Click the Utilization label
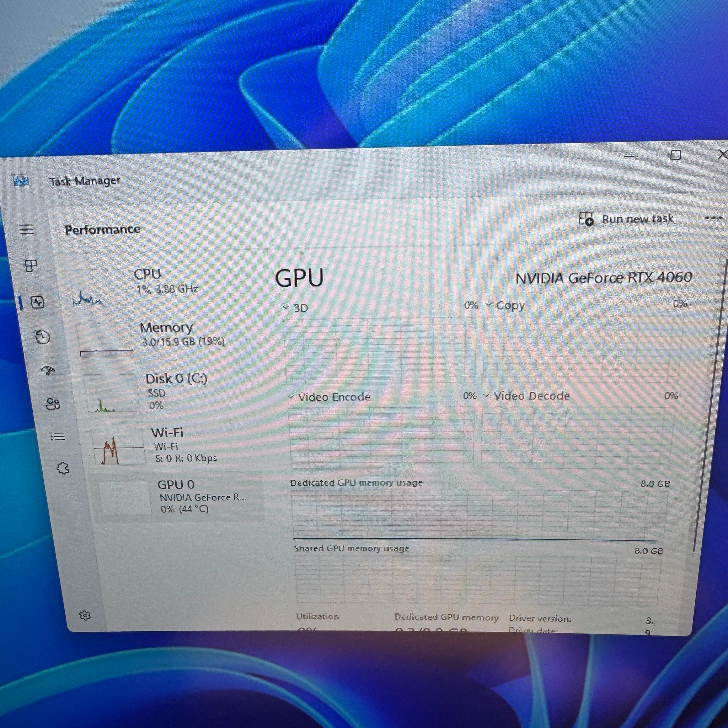This screenshot has width=728, height=728. (x=317, y=616)
